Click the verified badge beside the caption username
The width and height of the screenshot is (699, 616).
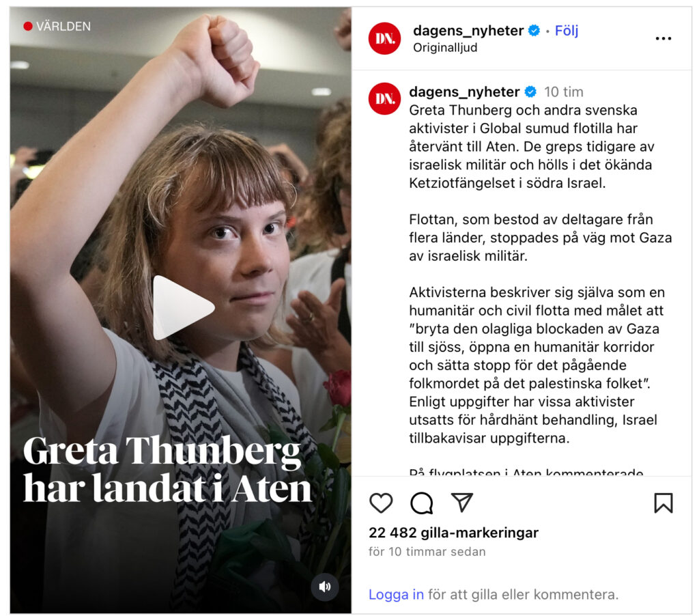(530, 92)
